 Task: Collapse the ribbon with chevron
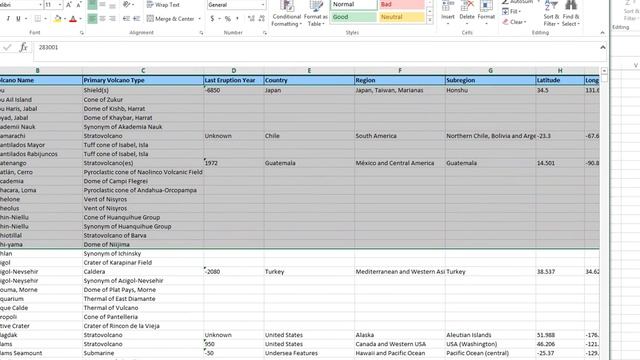[602, 33]
